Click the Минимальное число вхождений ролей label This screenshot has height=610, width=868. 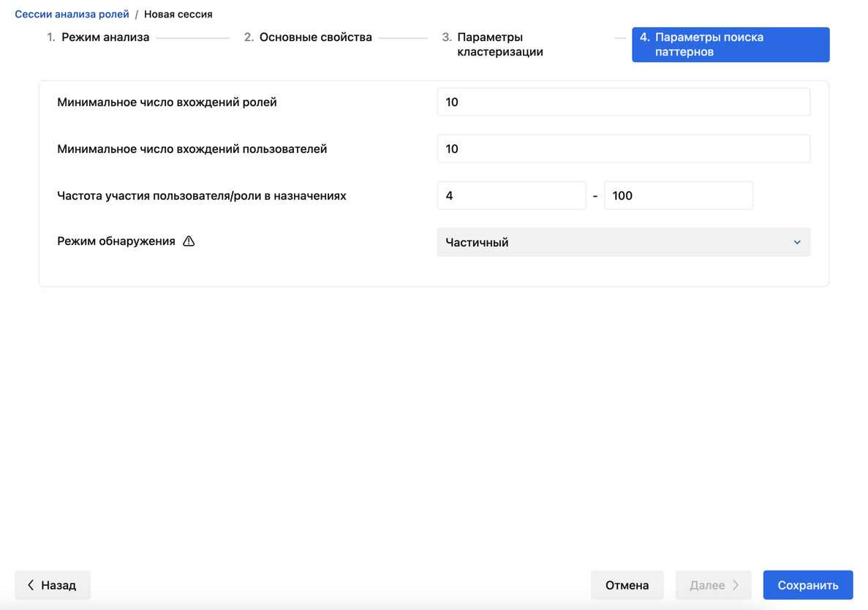coord(167,102)
